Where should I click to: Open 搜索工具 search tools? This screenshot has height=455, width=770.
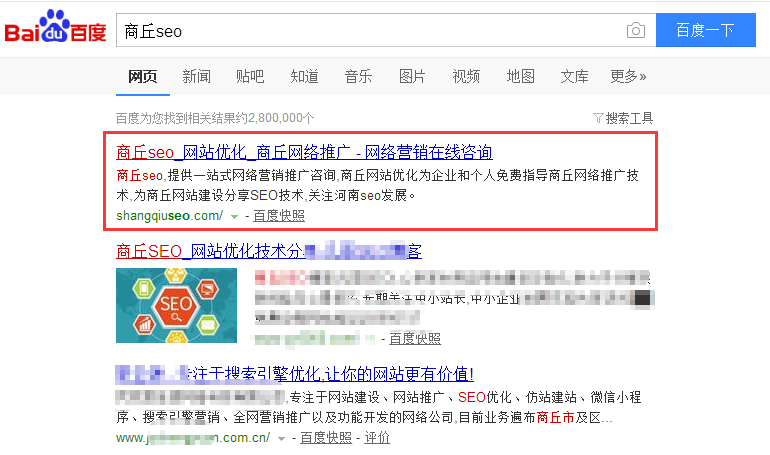[x=629, y=118]
